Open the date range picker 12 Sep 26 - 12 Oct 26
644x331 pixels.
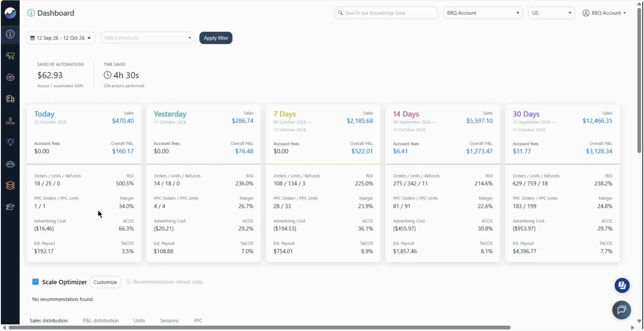61,38
